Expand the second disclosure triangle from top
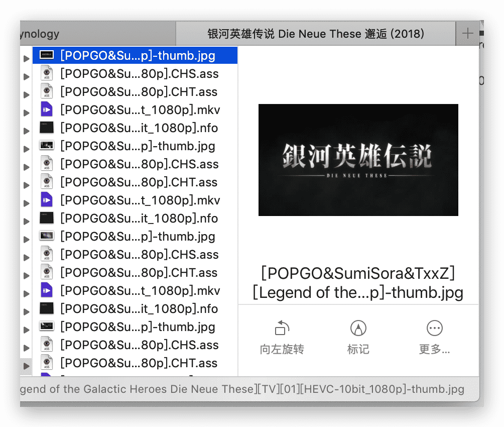This screenshot has height=427, width=504. (x=26, y=77)
